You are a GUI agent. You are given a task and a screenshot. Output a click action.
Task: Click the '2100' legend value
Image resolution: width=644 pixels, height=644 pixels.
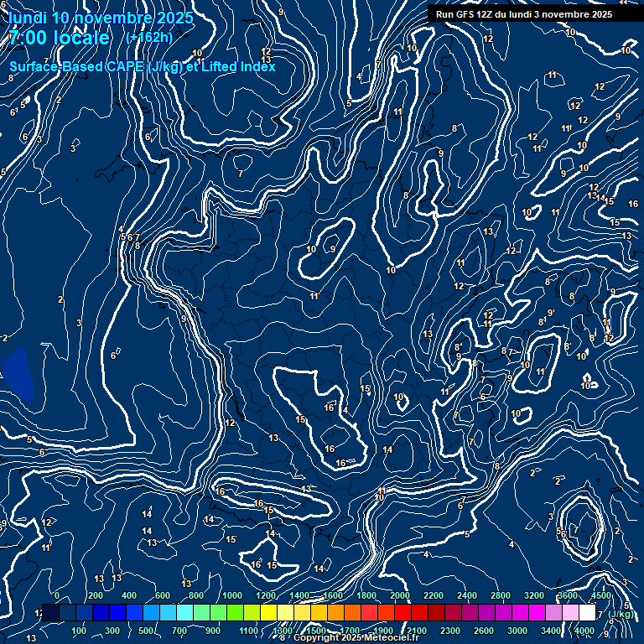coord(417,631)
